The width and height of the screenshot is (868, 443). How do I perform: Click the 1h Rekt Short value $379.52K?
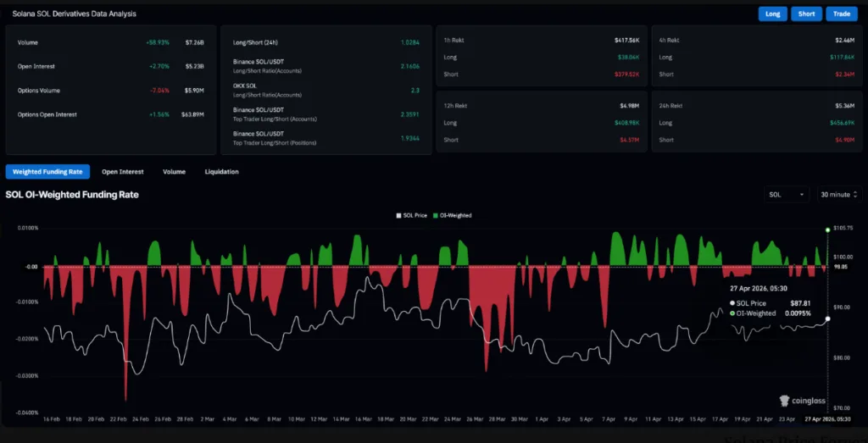pos(627,75)
